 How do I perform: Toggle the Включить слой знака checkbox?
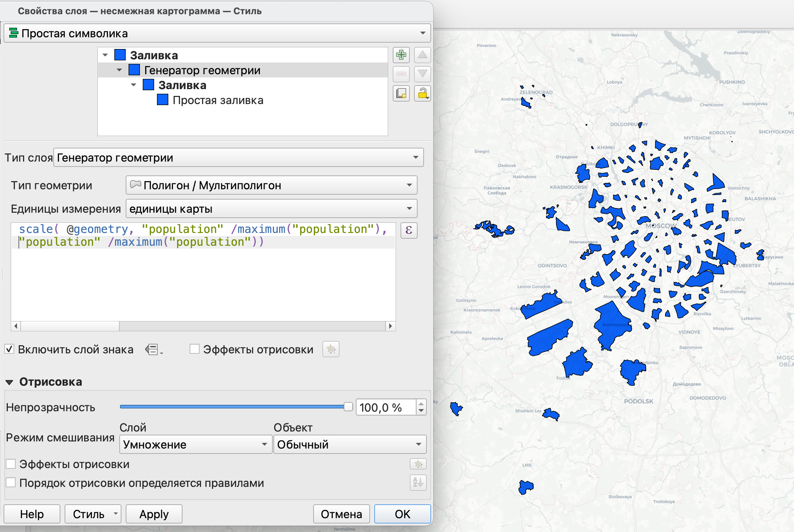coord(10,349)
